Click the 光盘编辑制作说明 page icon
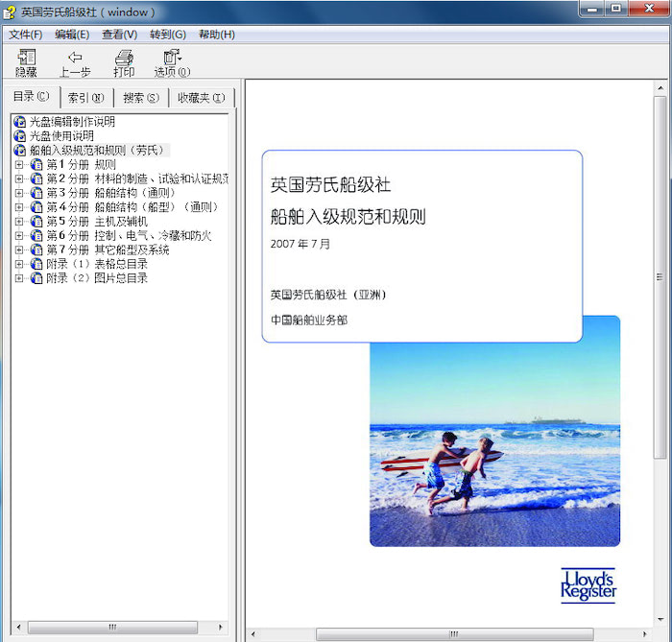Image resolution: width=672 pixels, height=642 pixels. coord(19,122)
